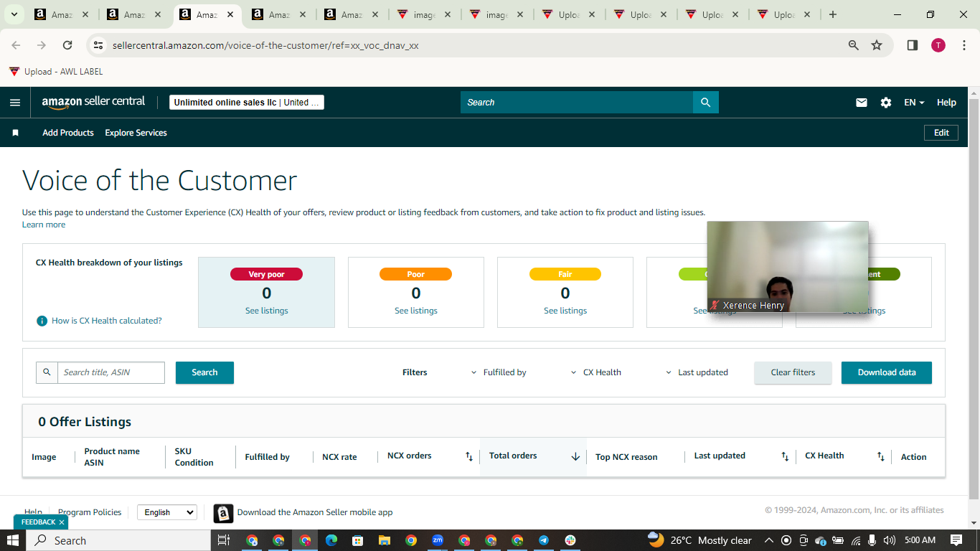See listings under Fair
Image resolution: width=980 pixels, height=551 pixels.
[565, 311]
